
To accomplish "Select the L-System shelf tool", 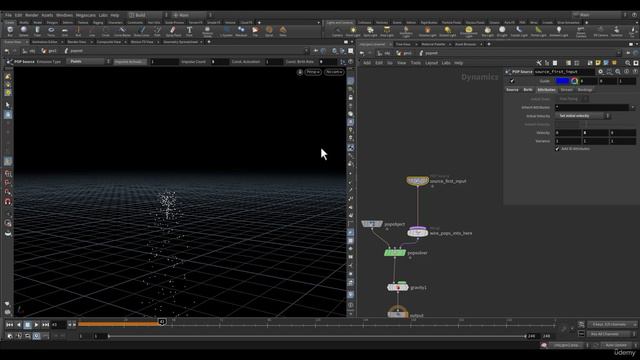I will click(226, 31).
